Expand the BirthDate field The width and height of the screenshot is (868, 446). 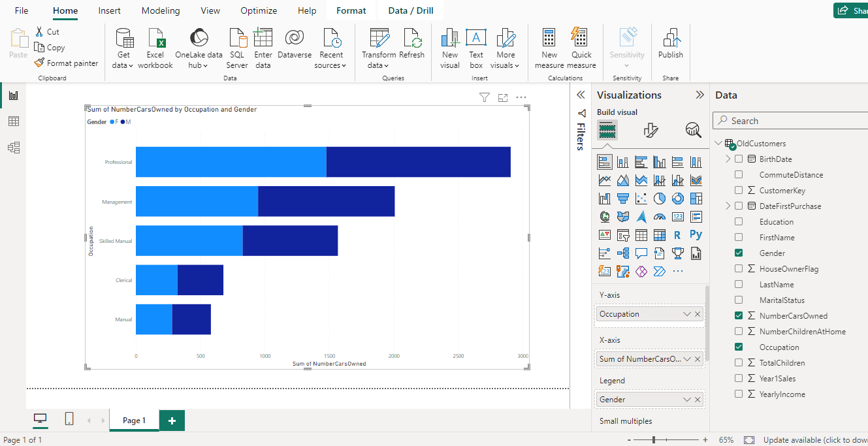728,159
